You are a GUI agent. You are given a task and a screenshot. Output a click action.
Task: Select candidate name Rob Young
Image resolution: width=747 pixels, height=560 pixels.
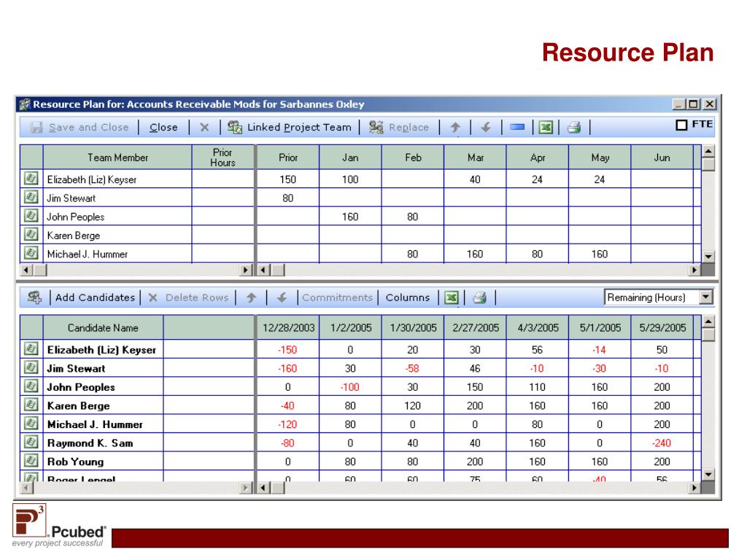click(75, 462)
